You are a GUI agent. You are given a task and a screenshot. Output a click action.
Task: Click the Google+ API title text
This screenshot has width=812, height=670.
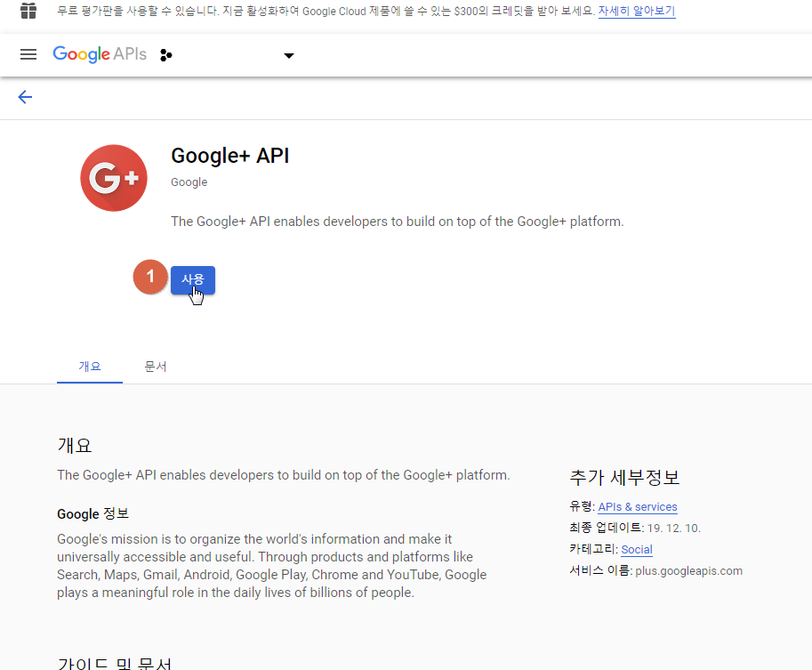pos(230,156)
